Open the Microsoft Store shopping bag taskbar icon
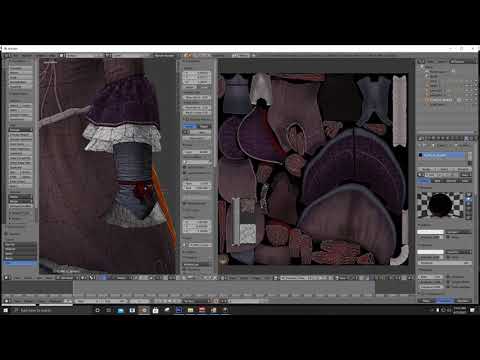This screenshot has width=480, height=360. pos(155,310)
